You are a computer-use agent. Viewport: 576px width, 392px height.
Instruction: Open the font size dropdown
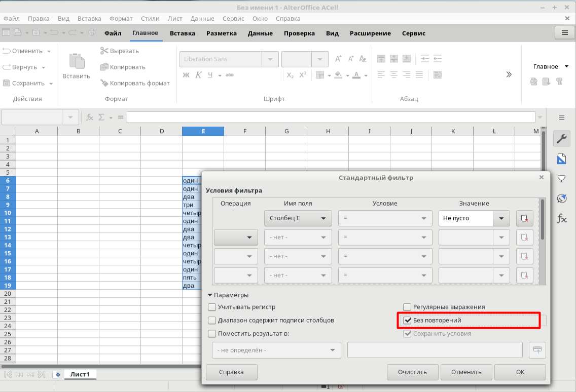pyautogui.click(x=320, y=59)
